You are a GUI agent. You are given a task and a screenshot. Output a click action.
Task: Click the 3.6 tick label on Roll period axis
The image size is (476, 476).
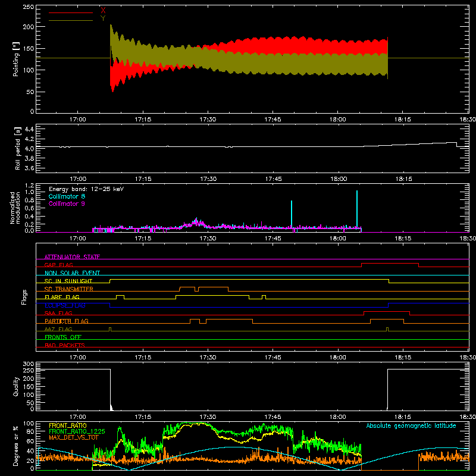click(x=29, y=168)
